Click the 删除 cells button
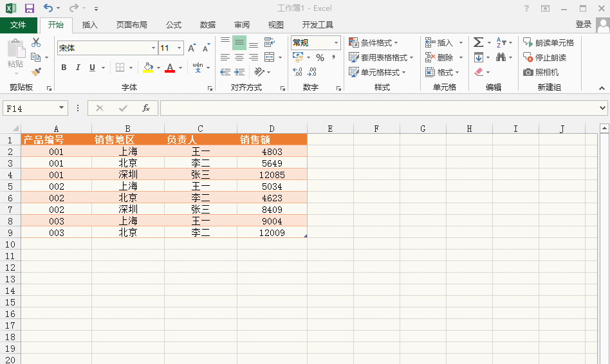Image resolution: width=610 pixels, height=364 pixels. [x=440, y=57]
